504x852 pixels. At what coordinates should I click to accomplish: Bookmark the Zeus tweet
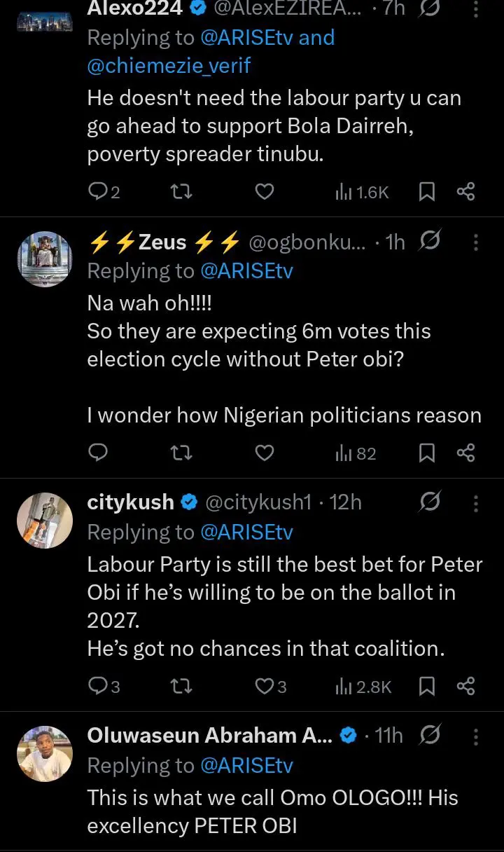426,453
